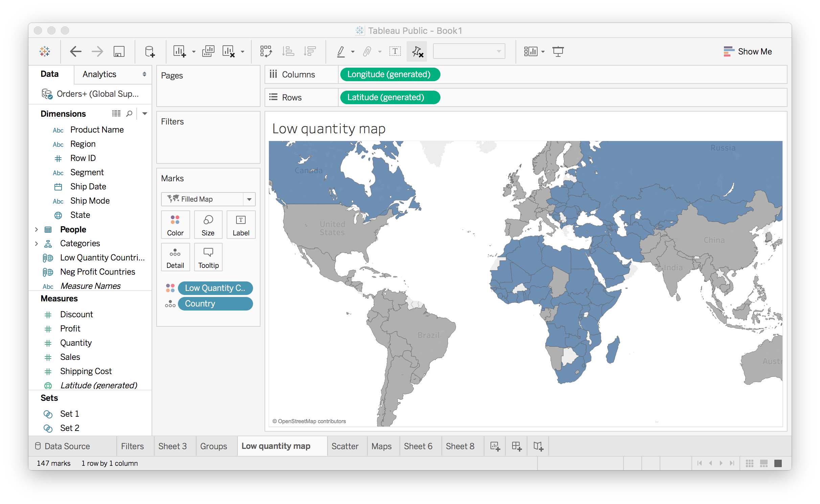
Task: Open the Analytics pane tab
Action: click(99, 74)
